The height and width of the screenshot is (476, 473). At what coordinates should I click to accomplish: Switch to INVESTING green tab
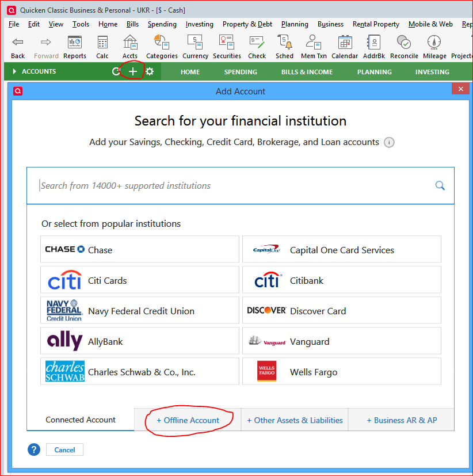coord(432,72)
